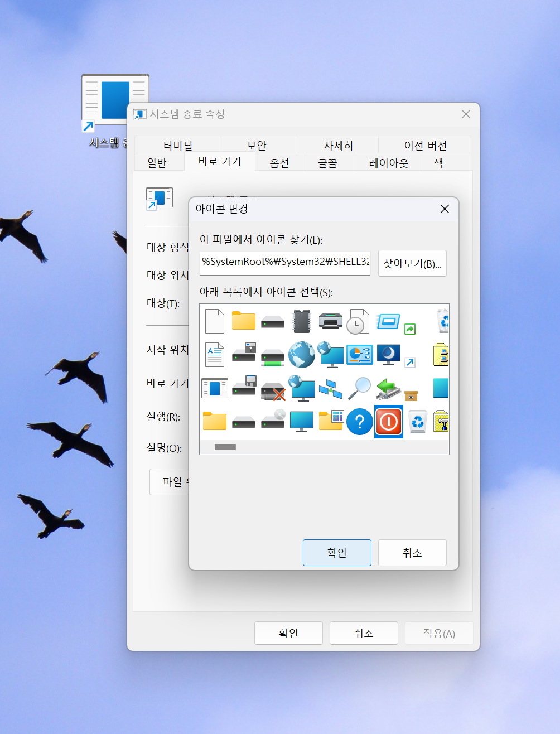Select the green share arrow overlay icon
The height and width of the screenshot is (734, 560).
coord(410,329)
